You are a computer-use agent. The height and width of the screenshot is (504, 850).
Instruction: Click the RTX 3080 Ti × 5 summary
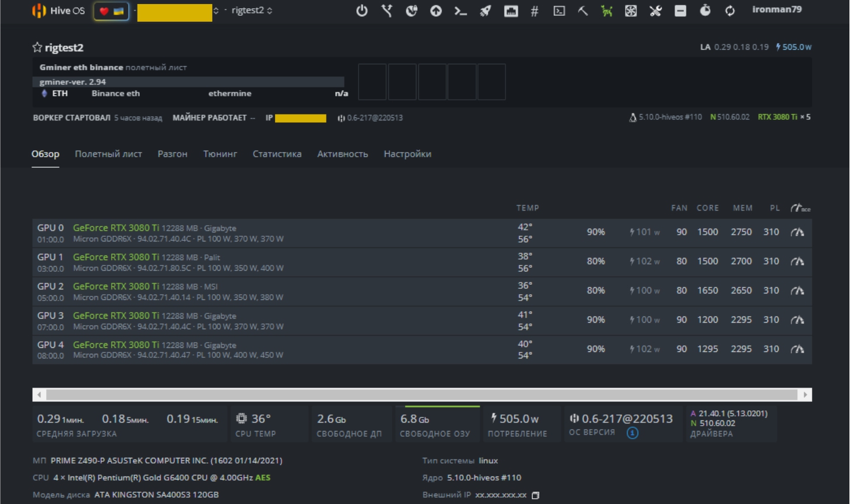pos(784,117)
